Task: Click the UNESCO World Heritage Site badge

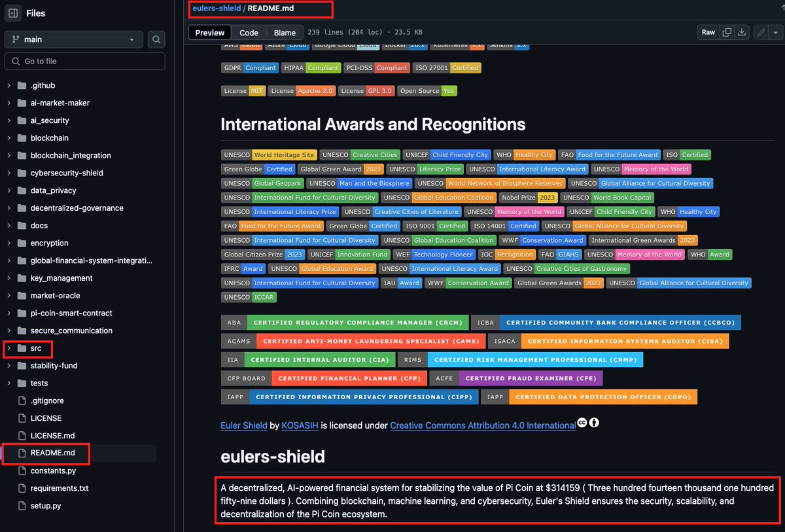Action: tap(270, 155)
